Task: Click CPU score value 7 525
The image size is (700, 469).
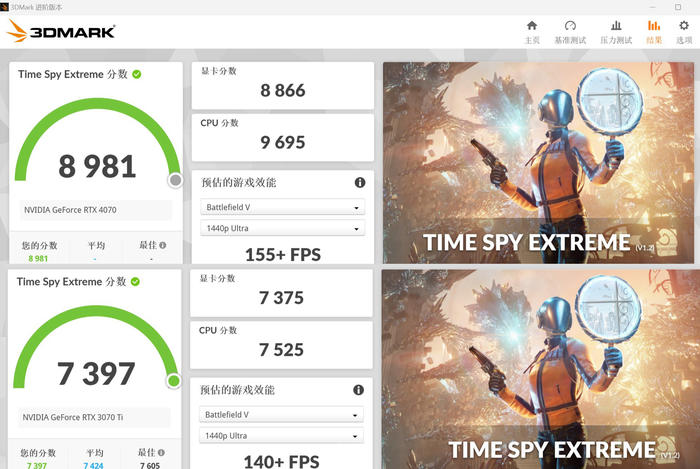Action: [281, 349]
